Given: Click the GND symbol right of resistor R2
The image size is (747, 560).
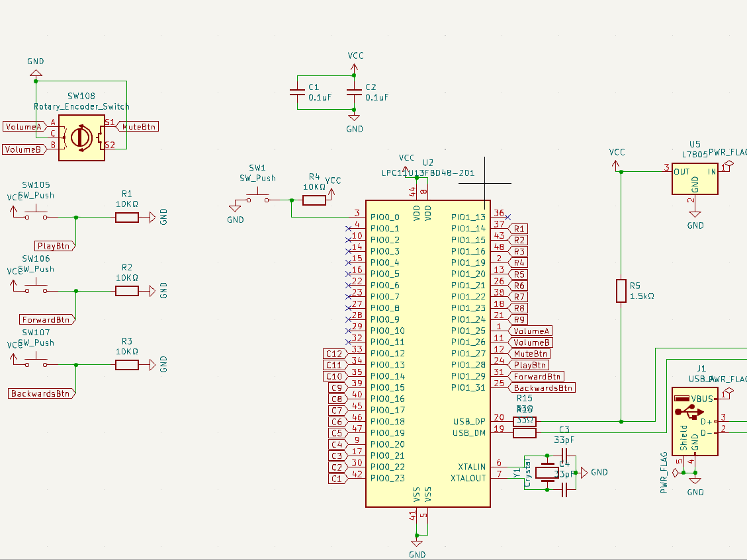Looking at the screenshot, I should (152, 291).
